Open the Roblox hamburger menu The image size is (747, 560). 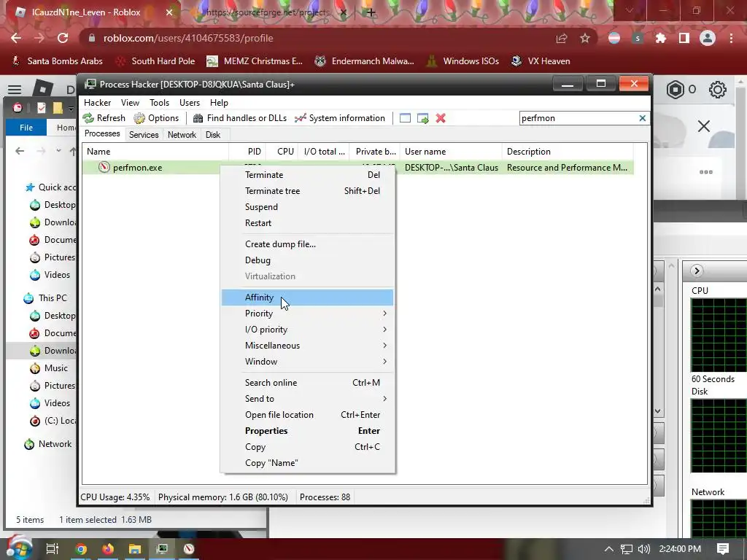(x=15, y=90)
